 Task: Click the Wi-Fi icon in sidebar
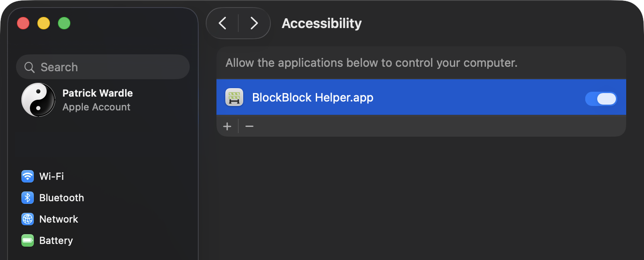coord(28,176)
